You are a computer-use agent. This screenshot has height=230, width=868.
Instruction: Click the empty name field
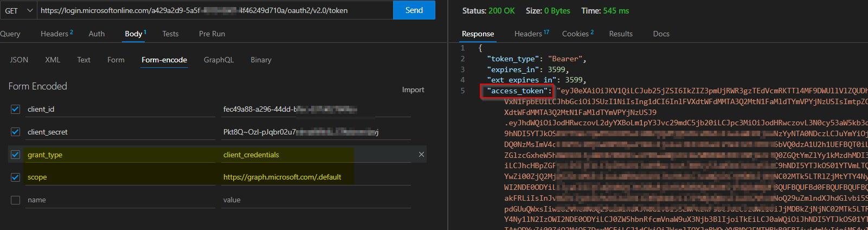point(120,200)
